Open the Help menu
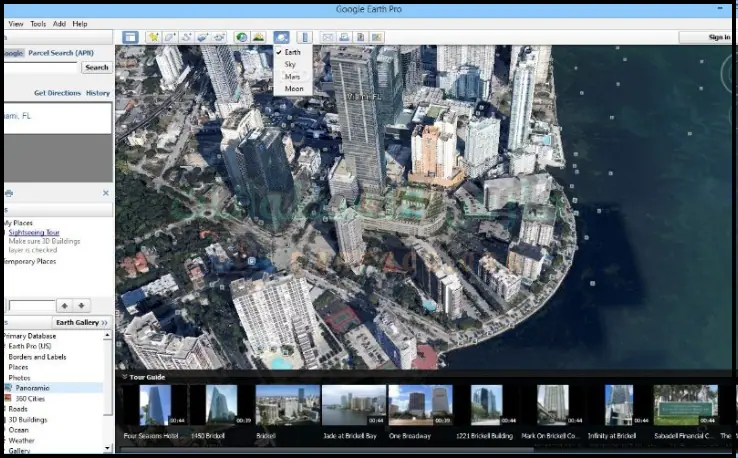Image resolution: width=738 pixels, height=458 pixels. click(80, 23)
